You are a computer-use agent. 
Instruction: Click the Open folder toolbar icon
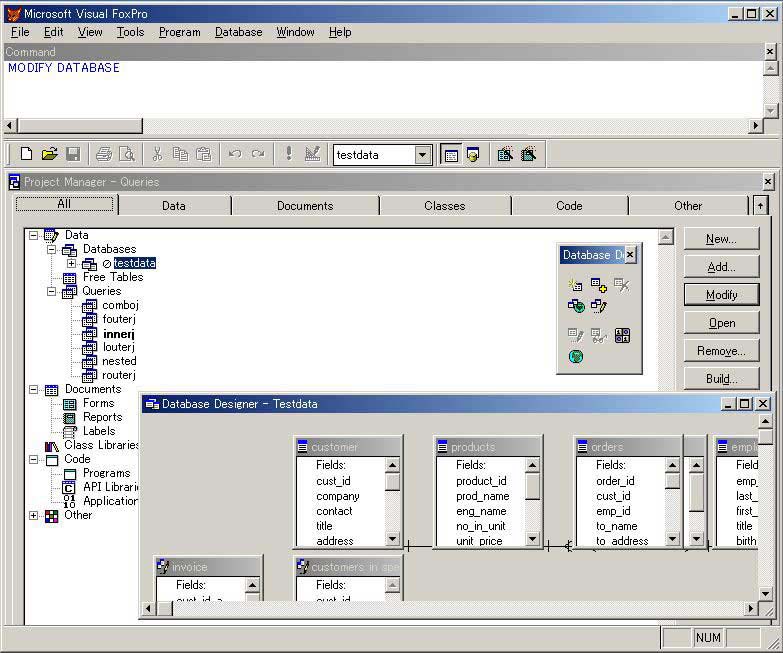(49, 154)
